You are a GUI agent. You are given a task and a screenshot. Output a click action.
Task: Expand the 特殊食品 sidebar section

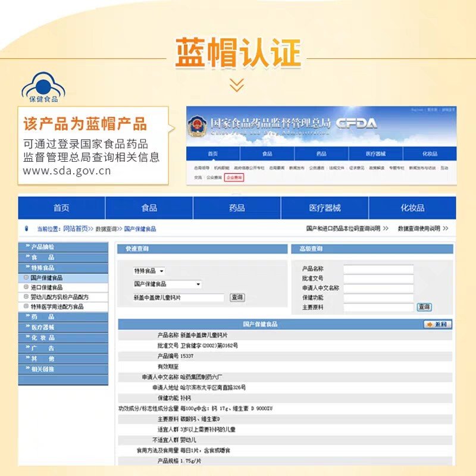pos(63,268)
